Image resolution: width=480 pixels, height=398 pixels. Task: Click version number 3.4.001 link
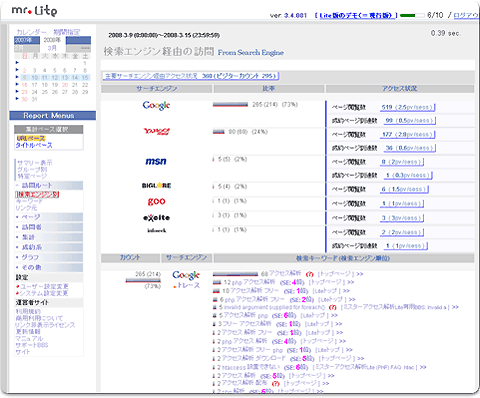click(x=295, y=16)
